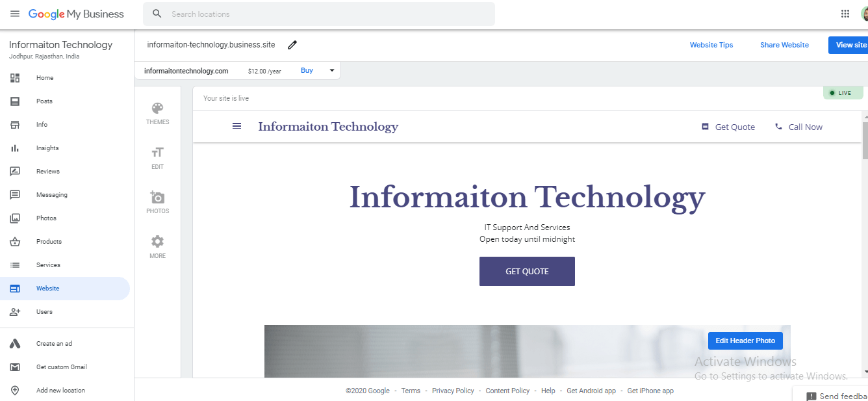Open the Themes palette tool
This screenshot has width=868, height=401.
point(157,113)
